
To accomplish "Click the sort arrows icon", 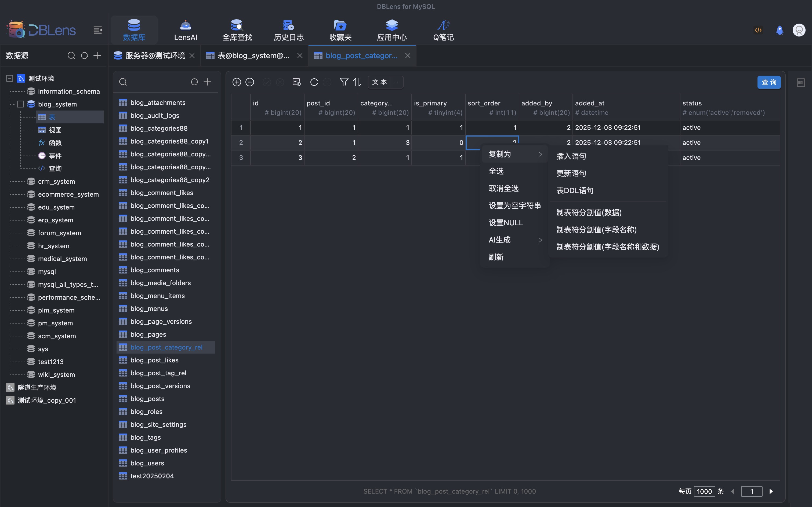I will click(357, 82).
